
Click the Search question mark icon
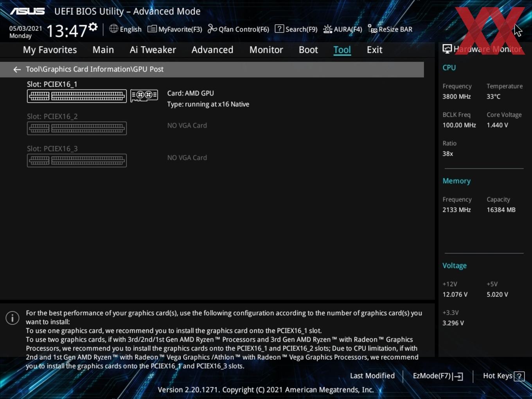(x=279, y=29)
